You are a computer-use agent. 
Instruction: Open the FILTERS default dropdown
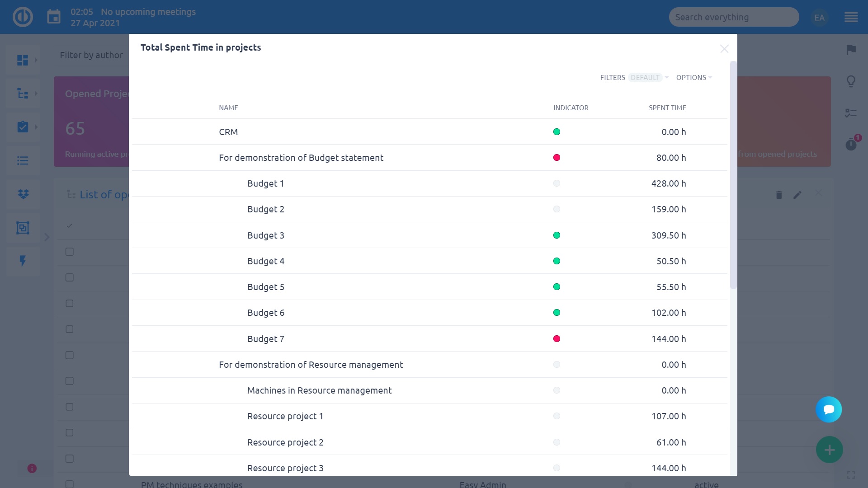tap(634, 78)
